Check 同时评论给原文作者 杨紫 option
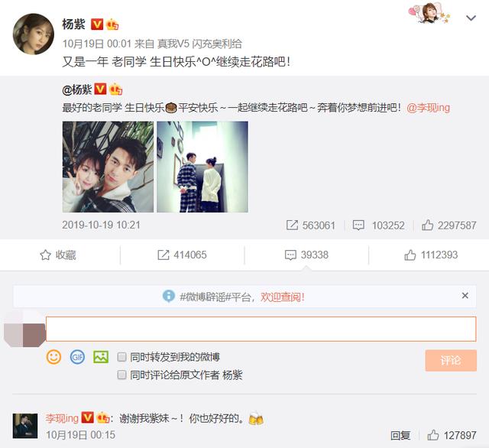489x448 pixels. (x=121, y=375)
